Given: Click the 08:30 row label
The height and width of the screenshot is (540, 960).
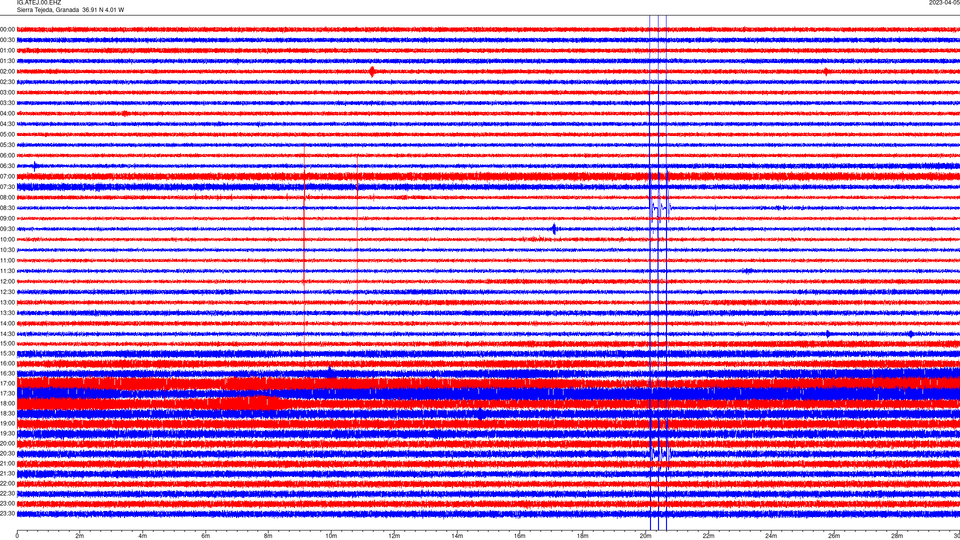Looking at the screenshot, I should (7, 208).
